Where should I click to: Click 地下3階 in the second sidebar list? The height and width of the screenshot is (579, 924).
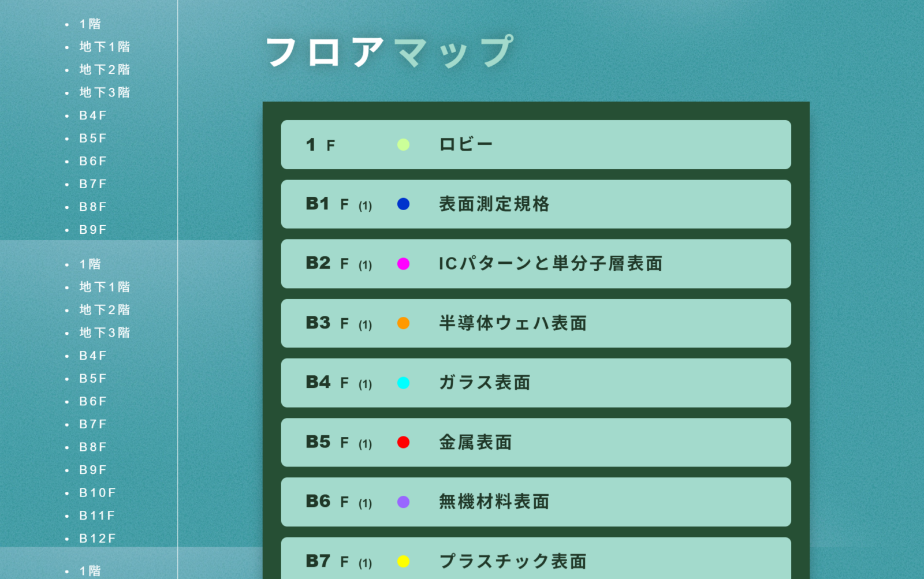pos(105,333)
